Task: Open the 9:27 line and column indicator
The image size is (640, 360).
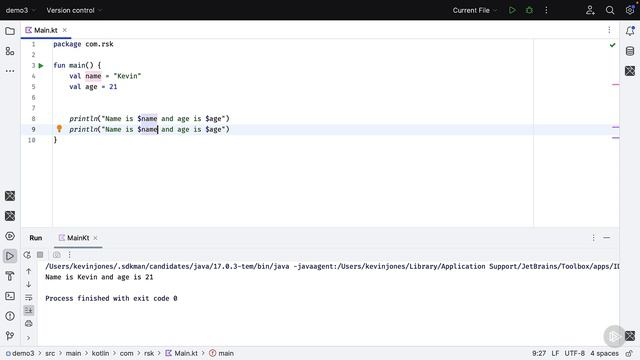Action: 539,353
